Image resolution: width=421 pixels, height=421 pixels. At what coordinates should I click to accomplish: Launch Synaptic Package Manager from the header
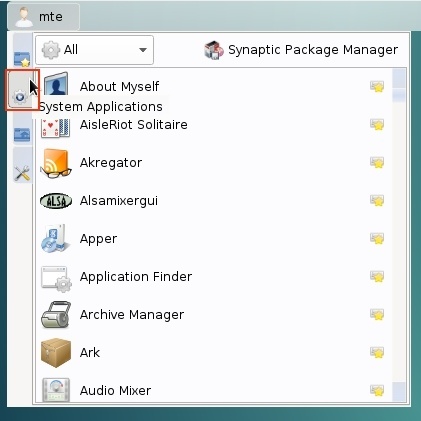[301, 50]
